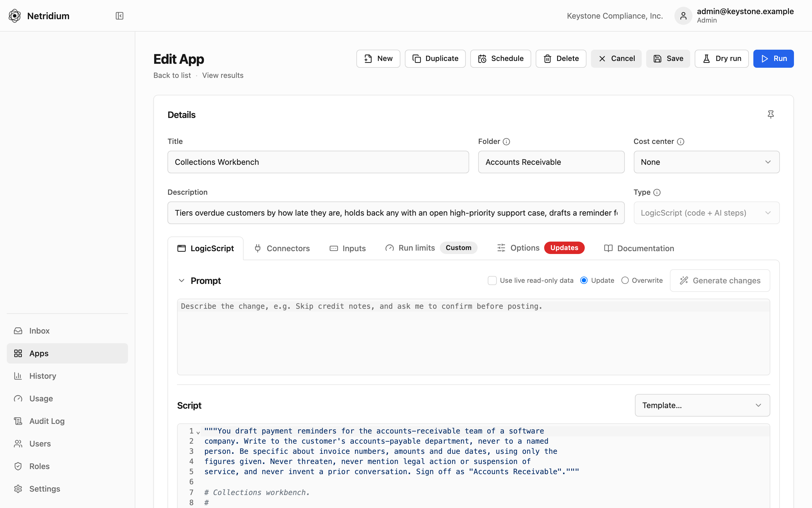Collapse the sidebar with the panel icon

(120, 16)
